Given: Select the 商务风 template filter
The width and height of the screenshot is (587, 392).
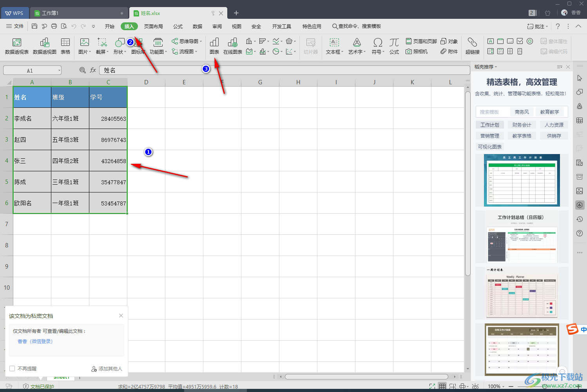Looking at the screenshot, I should click(522, 112).
